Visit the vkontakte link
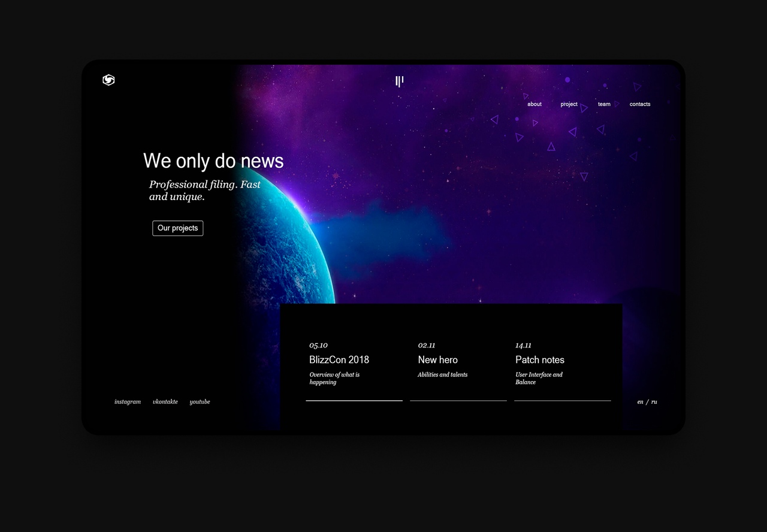 [165, 402]
